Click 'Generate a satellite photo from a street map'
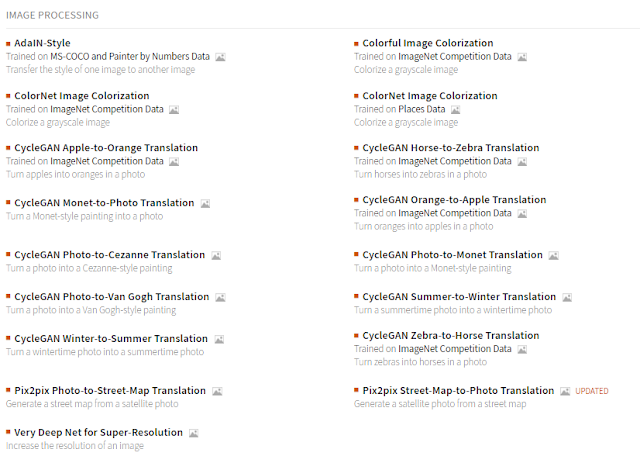 (440, 404)
